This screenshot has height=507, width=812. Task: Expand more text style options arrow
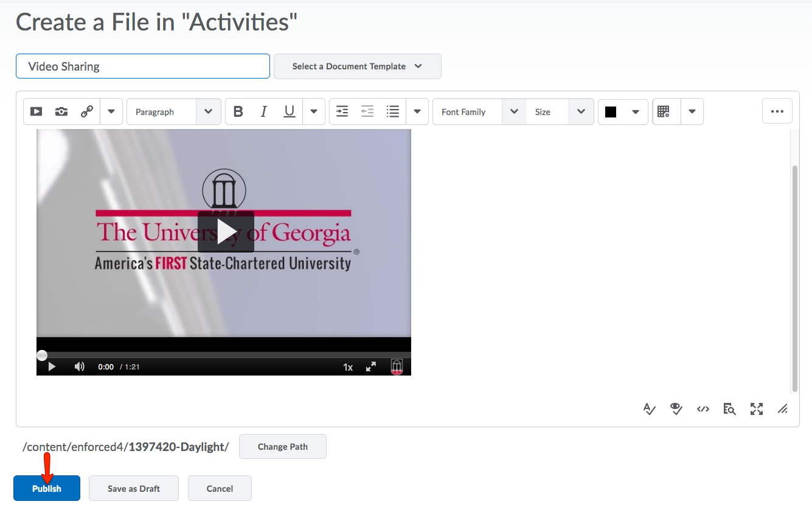314,112
